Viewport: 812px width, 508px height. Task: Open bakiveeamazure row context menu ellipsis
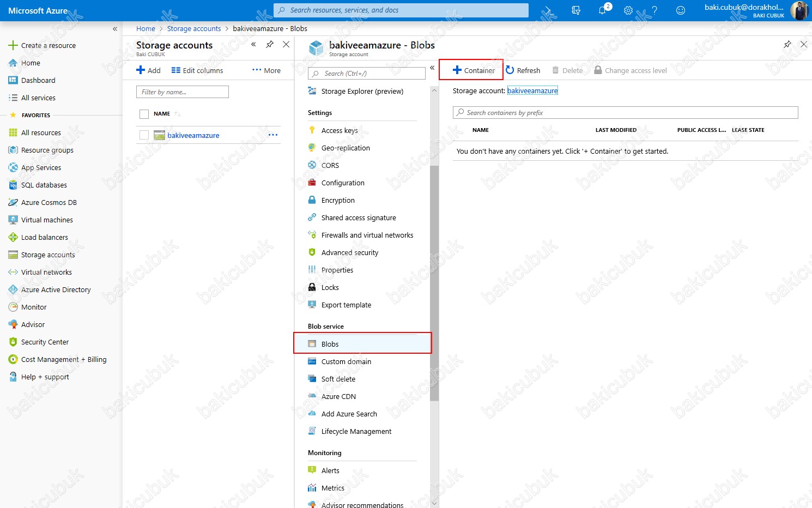273,135
